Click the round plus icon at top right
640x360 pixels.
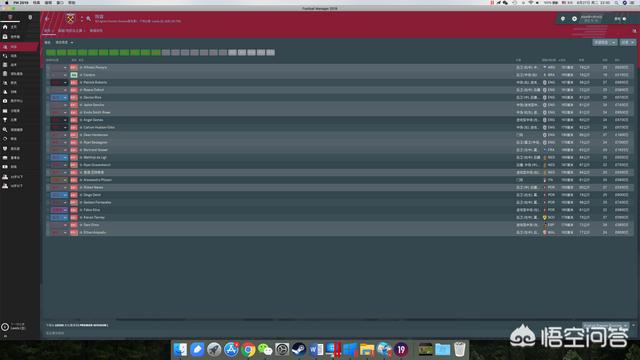tap(574, 19)
